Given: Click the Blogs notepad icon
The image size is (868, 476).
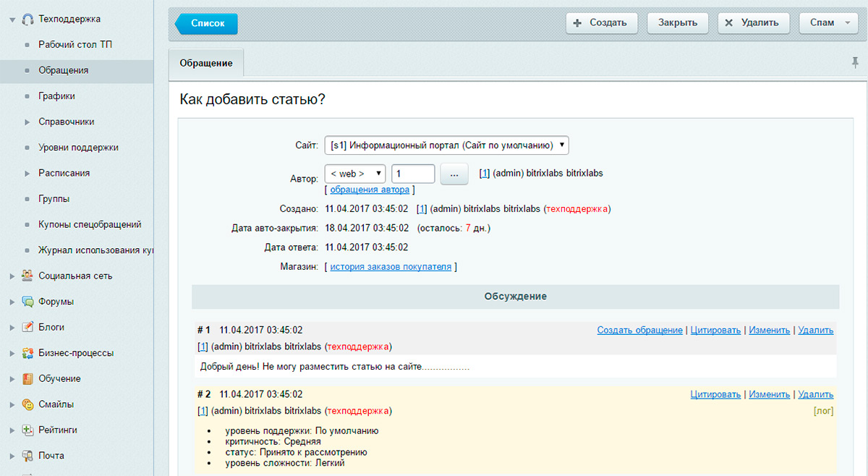Looking at the screenshot, I should (x=27, y=327).
